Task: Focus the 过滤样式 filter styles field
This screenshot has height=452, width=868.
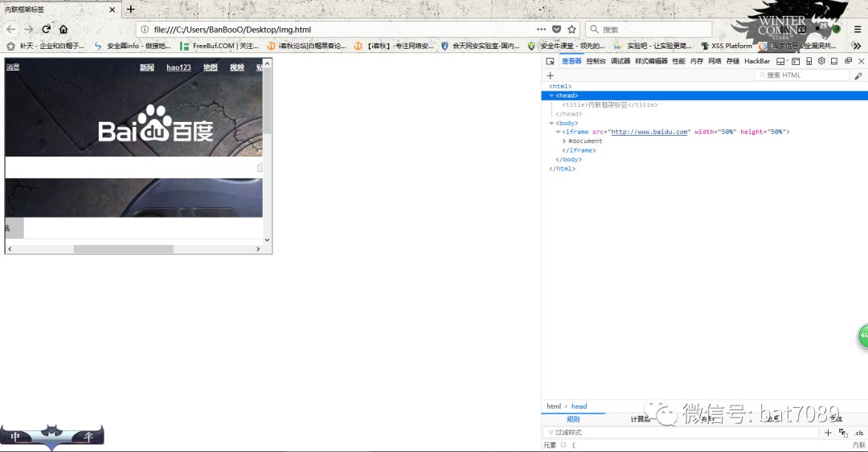Action: pyautogui.click(x=681, y=432)
